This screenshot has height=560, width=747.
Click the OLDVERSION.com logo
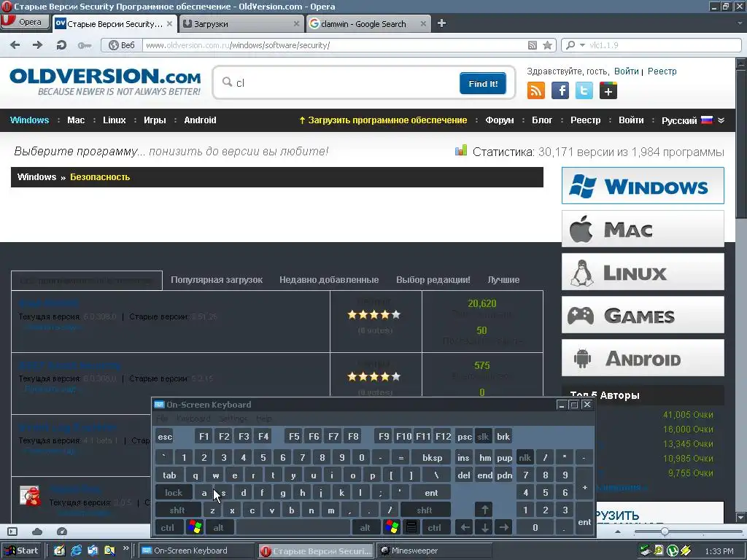pos(105,82)
